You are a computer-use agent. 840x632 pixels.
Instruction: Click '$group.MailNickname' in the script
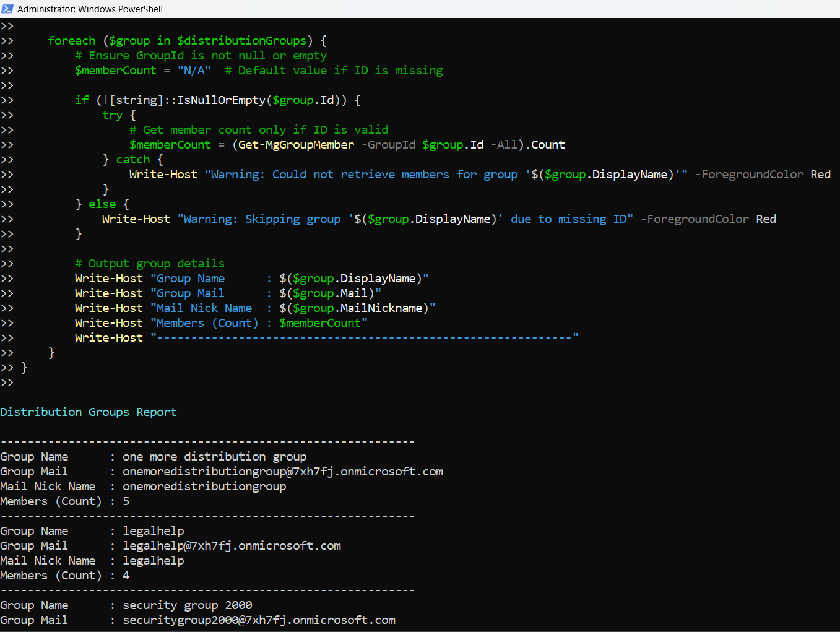coord(357,308)
